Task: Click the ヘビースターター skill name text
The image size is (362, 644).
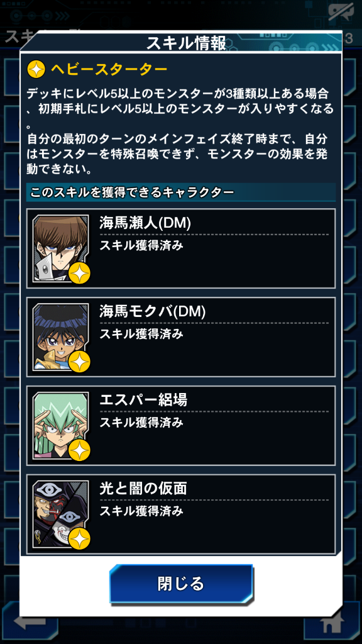Action: coord(109,69)
